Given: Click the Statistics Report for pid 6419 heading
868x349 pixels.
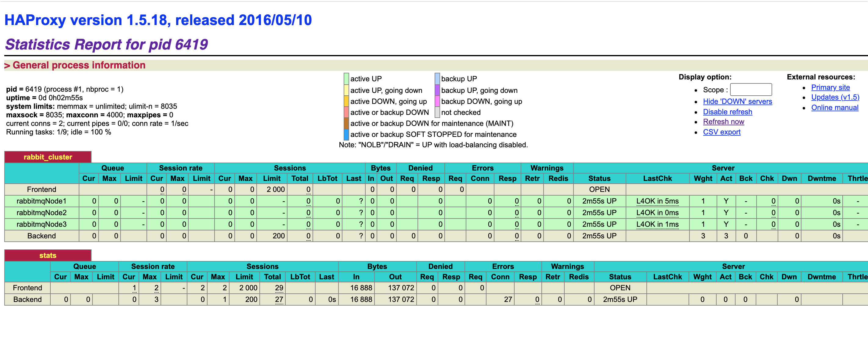Looking at the screenshot, I should pyautogui.click(x=107, y=45).
